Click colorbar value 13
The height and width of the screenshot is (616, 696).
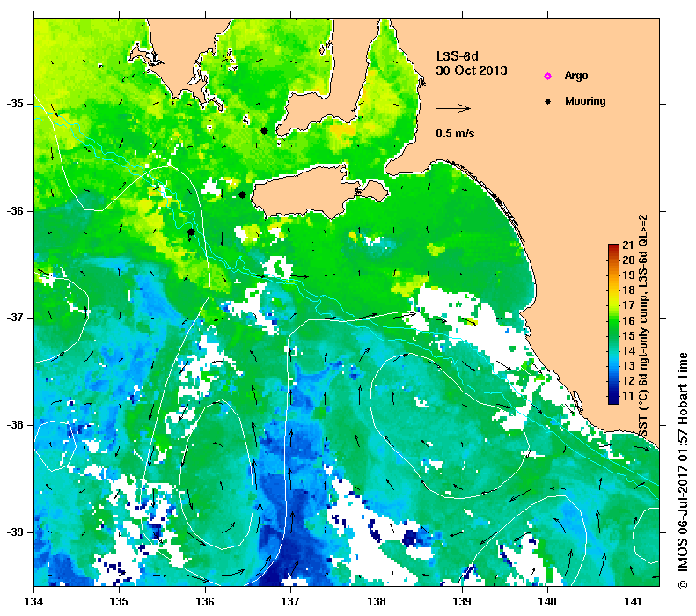click(628, 366)
